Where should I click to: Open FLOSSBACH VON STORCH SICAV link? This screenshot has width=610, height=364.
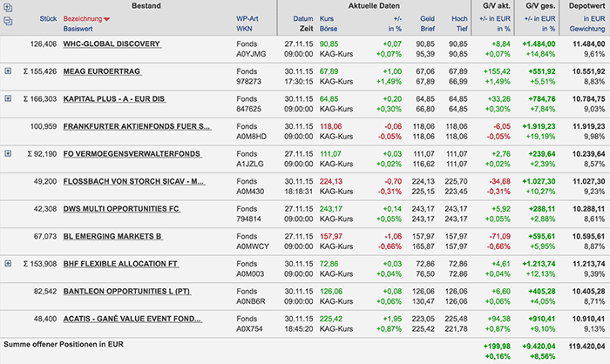click(134, 182)
